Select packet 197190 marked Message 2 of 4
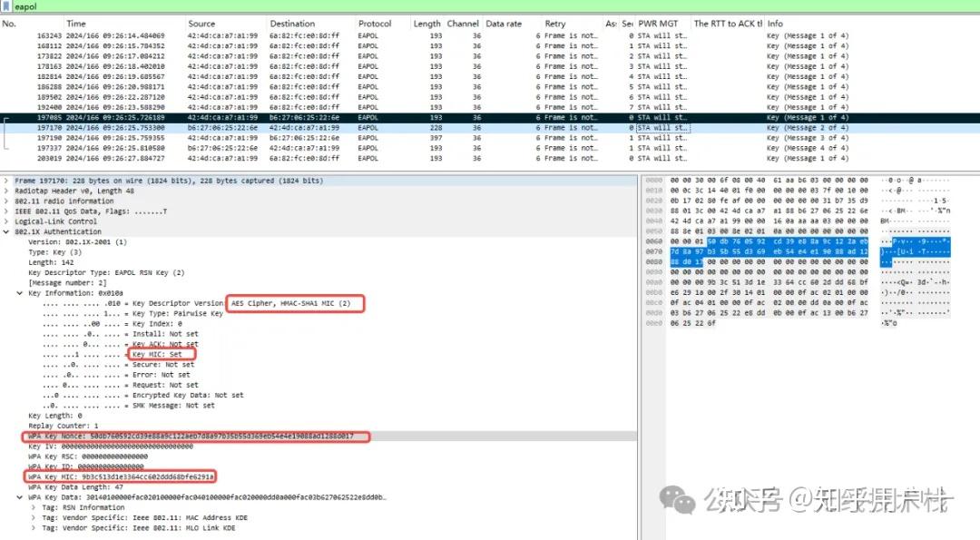The image size is (980, 540). (272, 138)
